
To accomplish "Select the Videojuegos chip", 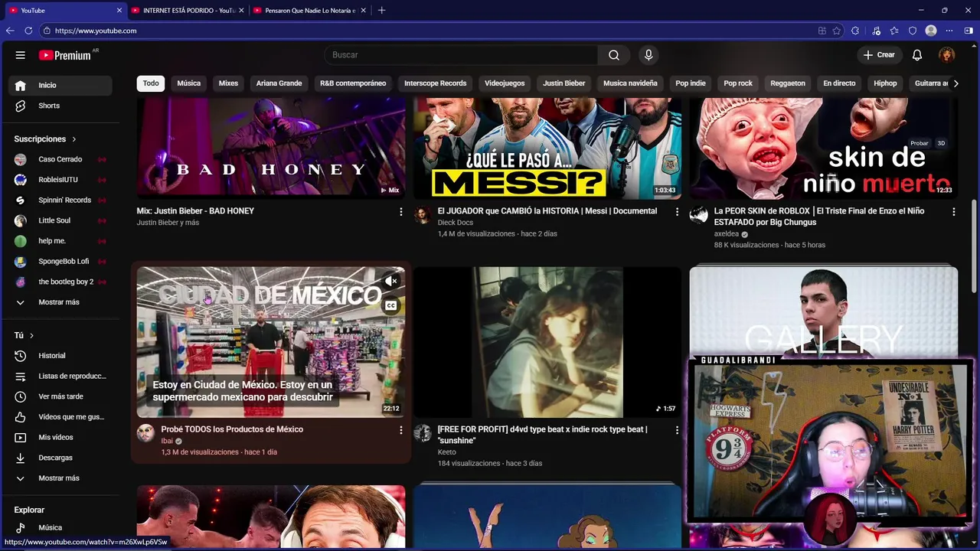I will [505, 83].
